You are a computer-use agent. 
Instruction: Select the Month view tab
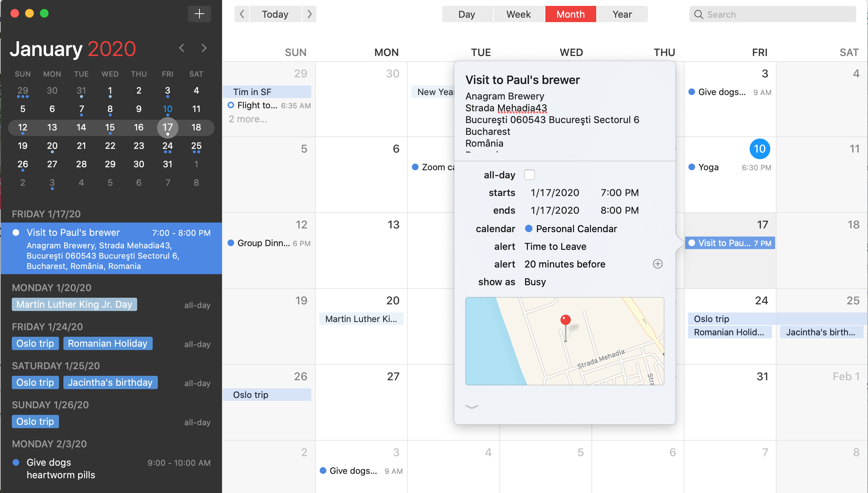click(571, 14)
